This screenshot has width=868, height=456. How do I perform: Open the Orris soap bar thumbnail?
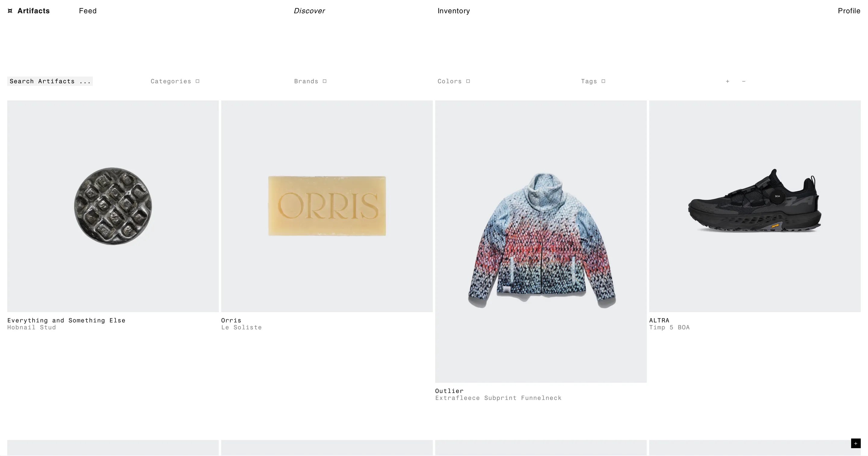327,206
